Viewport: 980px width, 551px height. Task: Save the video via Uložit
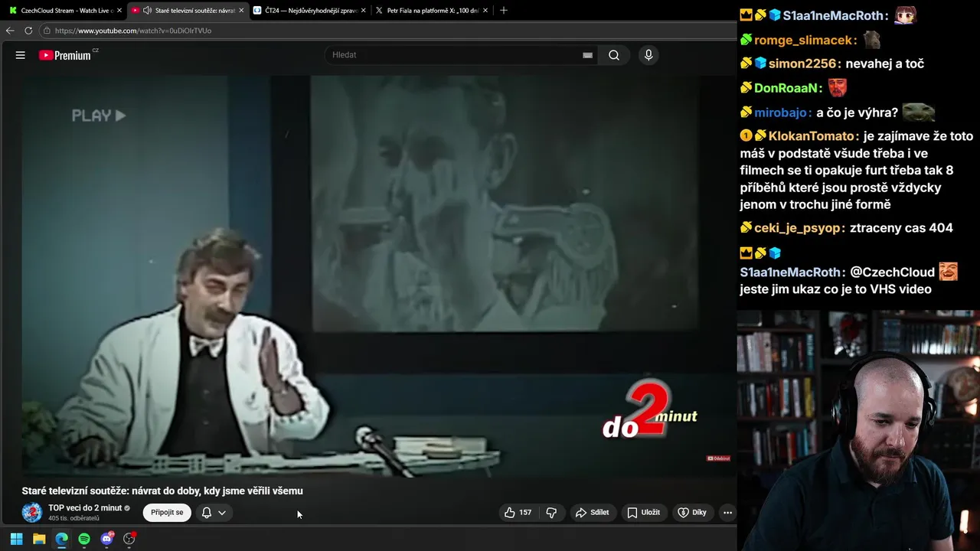tap(643, 513)
